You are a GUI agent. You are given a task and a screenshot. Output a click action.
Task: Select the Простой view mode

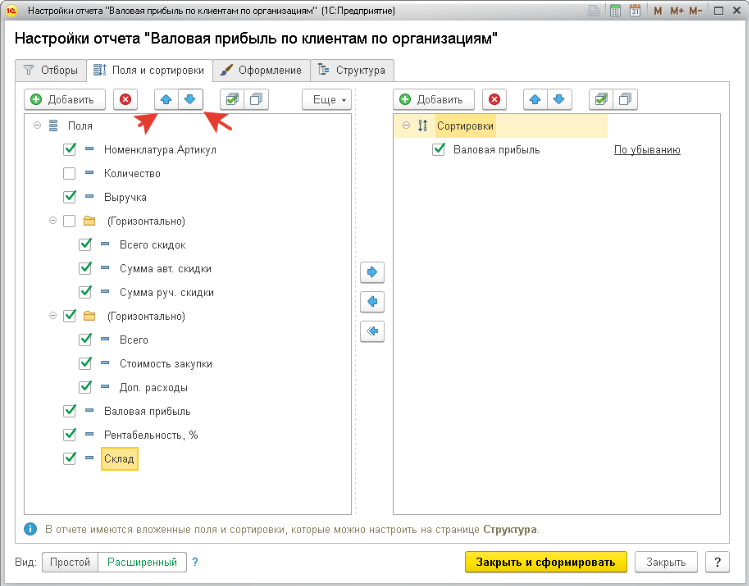71,562
